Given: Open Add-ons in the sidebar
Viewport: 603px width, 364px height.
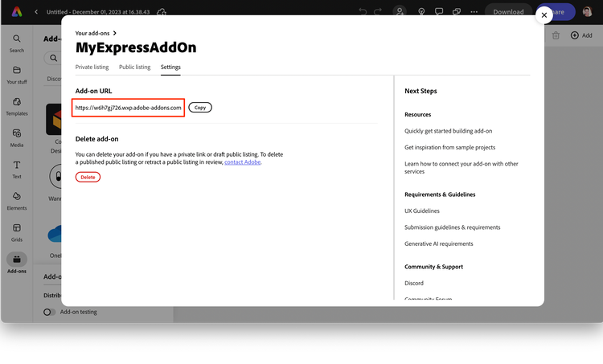Looking at the screenshot, I should pos(17,264).
